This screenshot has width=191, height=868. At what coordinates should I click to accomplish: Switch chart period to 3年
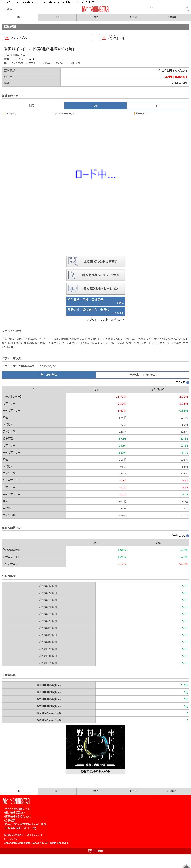tap(158, 106)
